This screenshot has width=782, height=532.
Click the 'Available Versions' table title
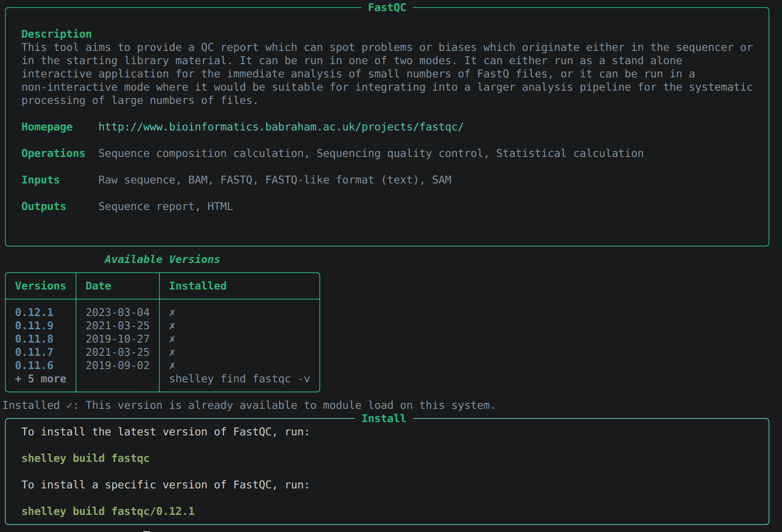click(162, 260)
